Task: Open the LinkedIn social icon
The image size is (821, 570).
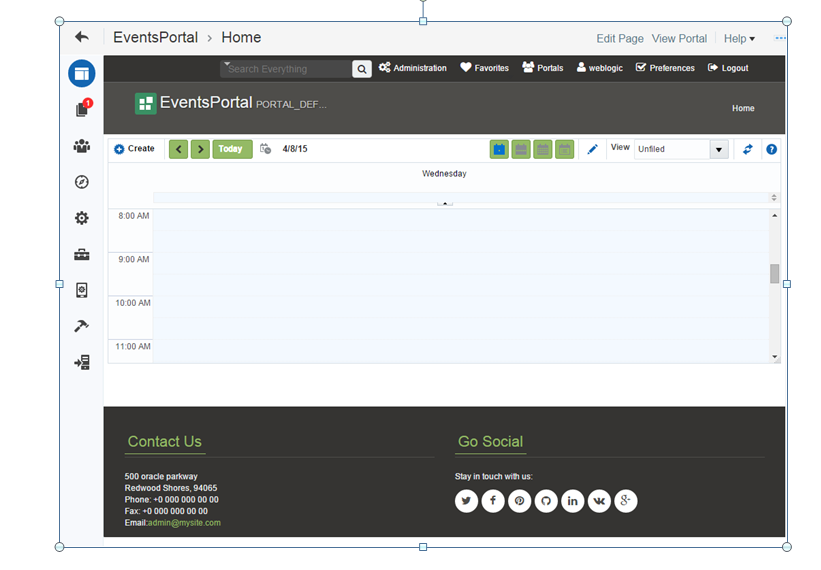Action: pyautogui.click(x=573, y=501)
